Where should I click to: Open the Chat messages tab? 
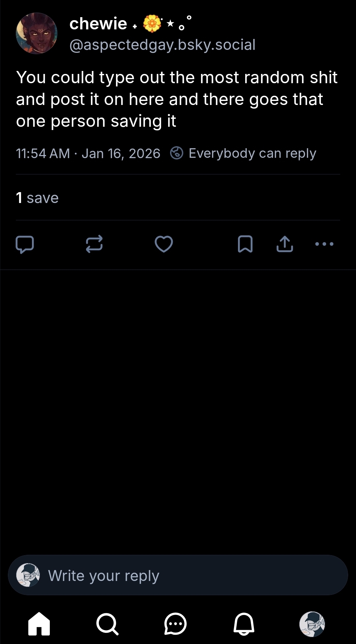pos(175,624)
